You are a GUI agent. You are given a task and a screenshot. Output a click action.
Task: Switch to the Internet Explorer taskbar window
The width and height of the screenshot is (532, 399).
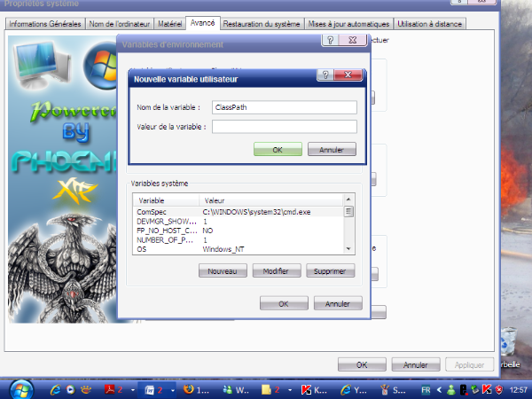[x=354, y=390]
